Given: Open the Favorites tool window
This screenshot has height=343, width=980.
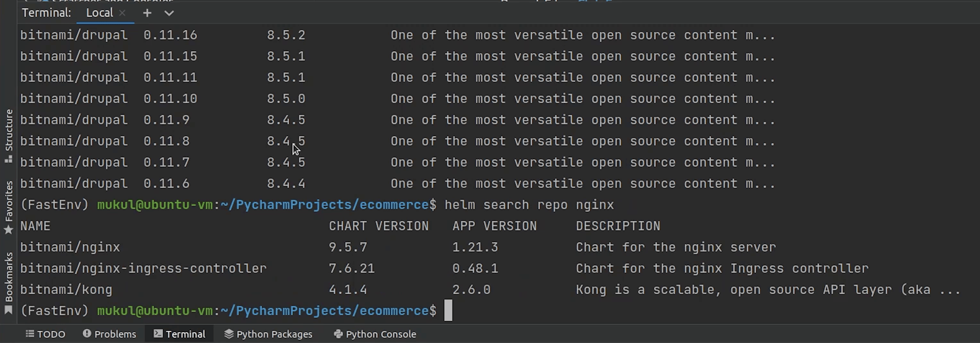Looking at the screenshot, I should click(x=9, y=207).
